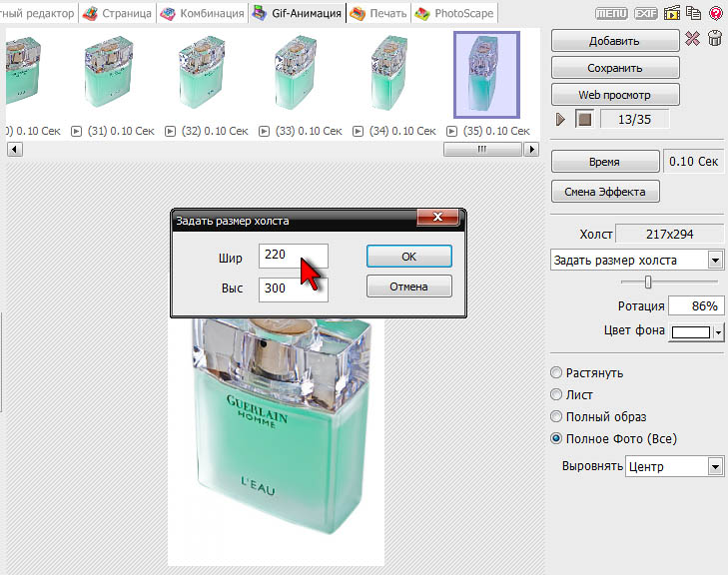Click the 13/35 frame counter
The width and height of the screenshot is (728, 575).
pos(635,119)
